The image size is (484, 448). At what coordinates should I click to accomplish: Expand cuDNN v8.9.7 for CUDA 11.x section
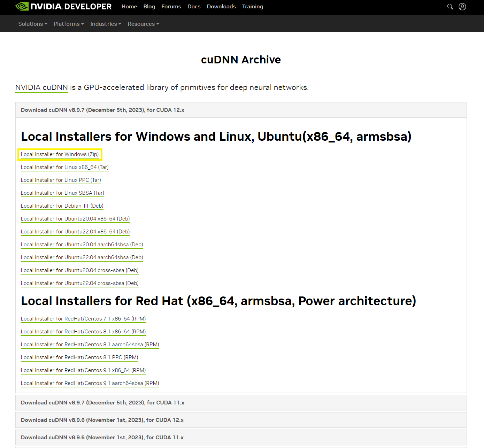click(241, 403)
